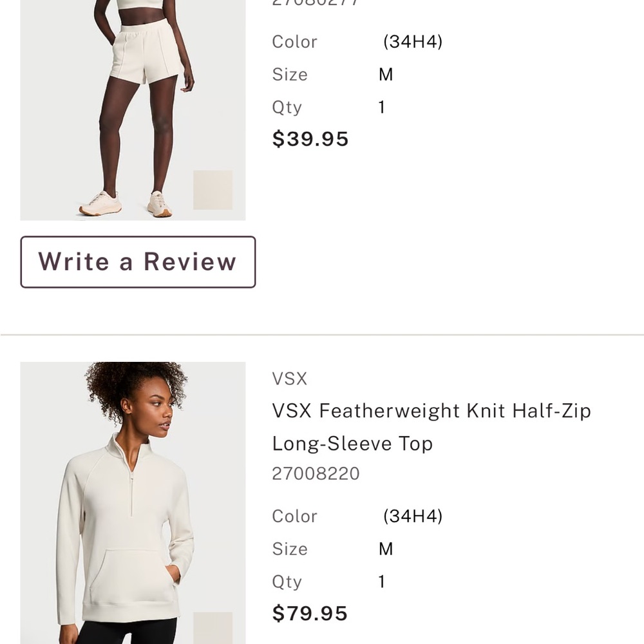The width and height of the screenshot is (644, 644).
Task: Click the Long-Sleeve Top title second line
Action: coord(352,443)
